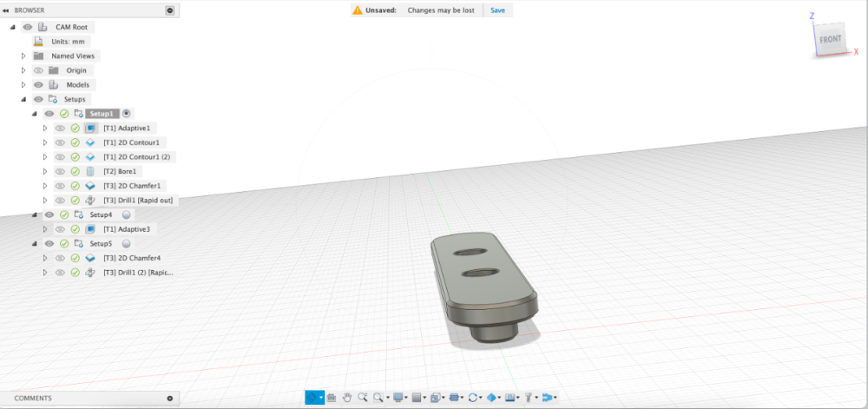Open the Orbit tool dropdown arrow

(321, 398)
